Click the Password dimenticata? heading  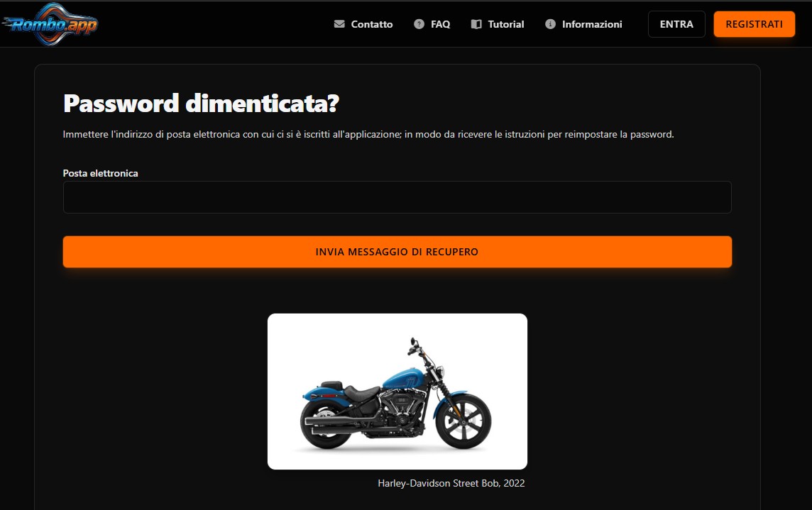pyautogui.click(x=201, y=103)
